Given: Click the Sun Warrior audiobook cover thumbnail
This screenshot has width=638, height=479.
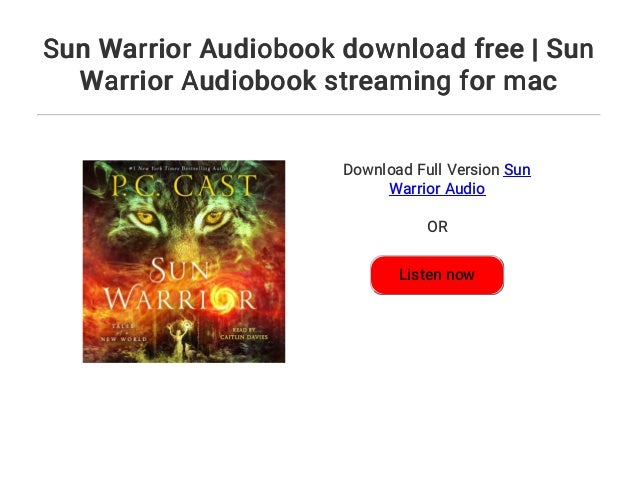Looking at the screenshot, I should coord(184,261).
